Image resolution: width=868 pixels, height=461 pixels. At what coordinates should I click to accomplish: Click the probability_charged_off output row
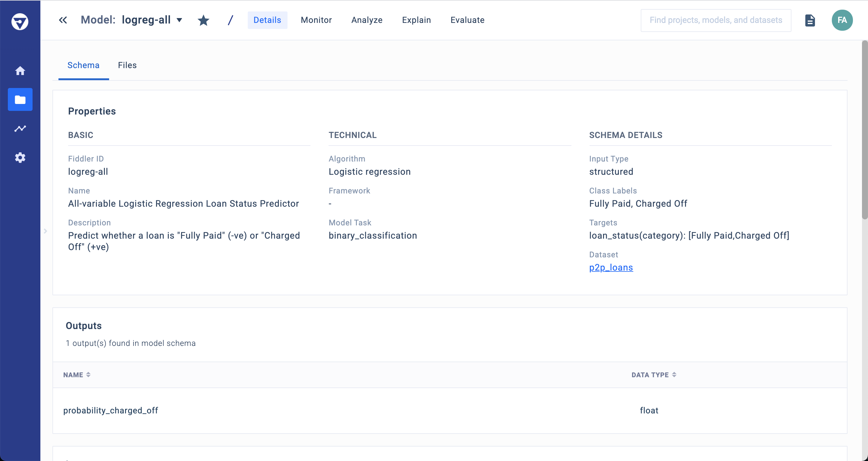click(x=450, y=410)
